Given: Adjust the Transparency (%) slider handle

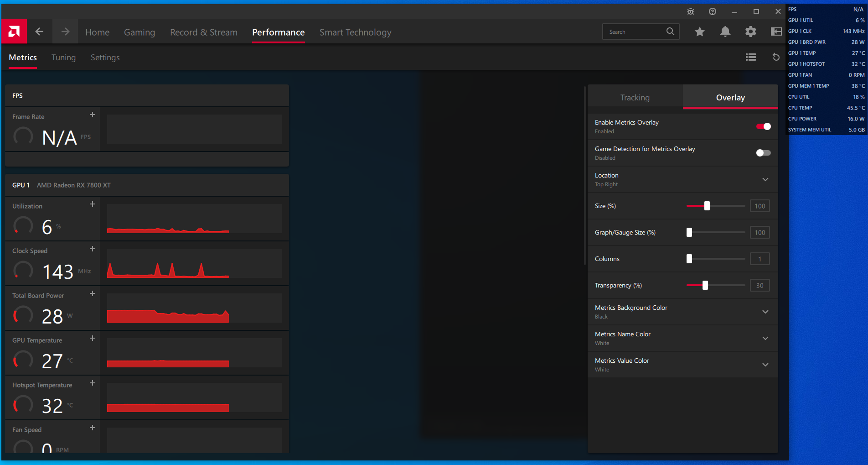Looking at the screenshot, I should click(x=705, y=285).
